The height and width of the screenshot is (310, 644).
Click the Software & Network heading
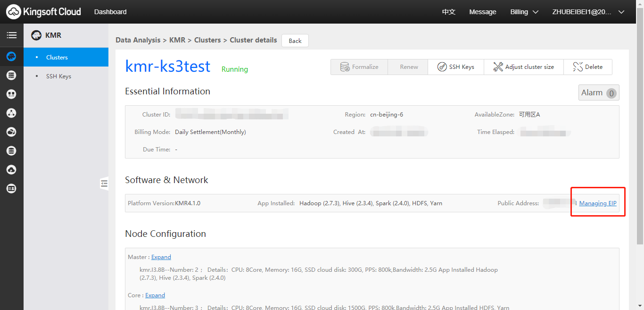pos(166,180)
